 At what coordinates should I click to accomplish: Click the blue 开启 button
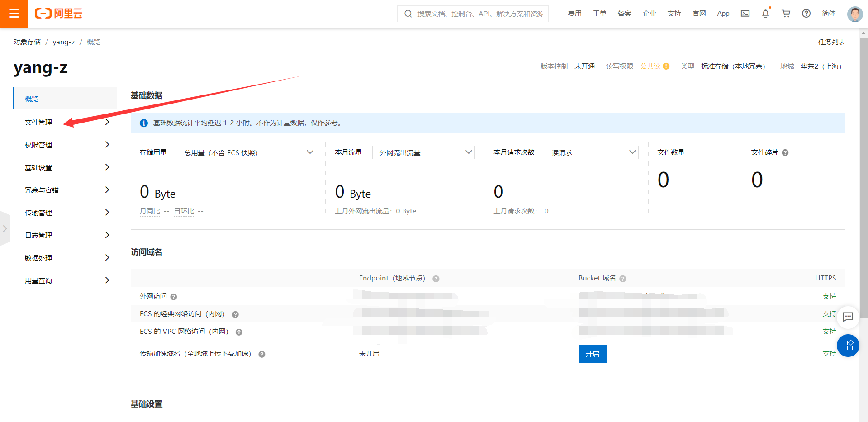[592, 354]
